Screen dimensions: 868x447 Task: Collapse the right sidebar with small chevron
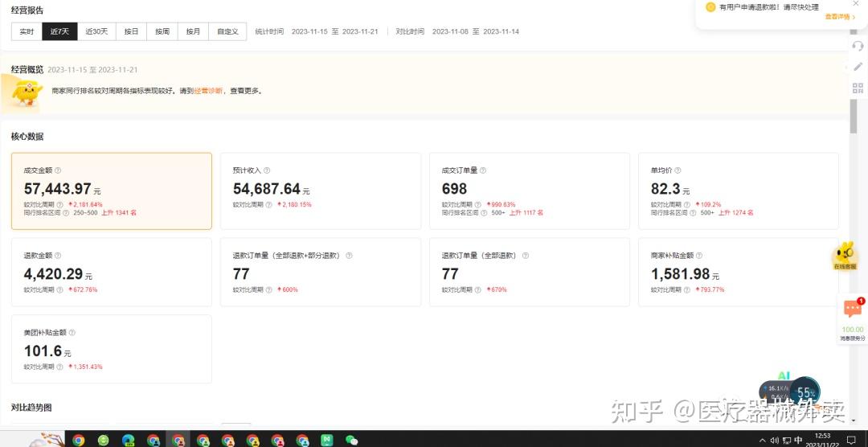(x=846, y=67)
